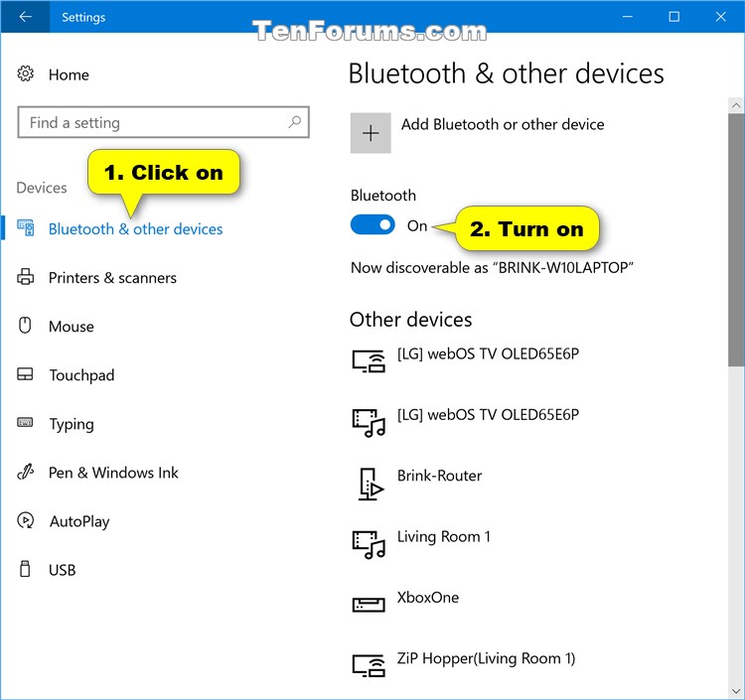Select second [LG] webOS TV OLED65E6P entry
745x700 pixels.
(489, 415)
